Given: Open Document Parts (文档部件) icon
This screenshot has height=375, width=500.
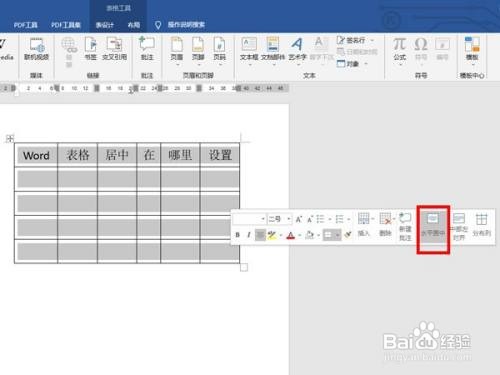Looking at the screenshot, I should point(273,50).
